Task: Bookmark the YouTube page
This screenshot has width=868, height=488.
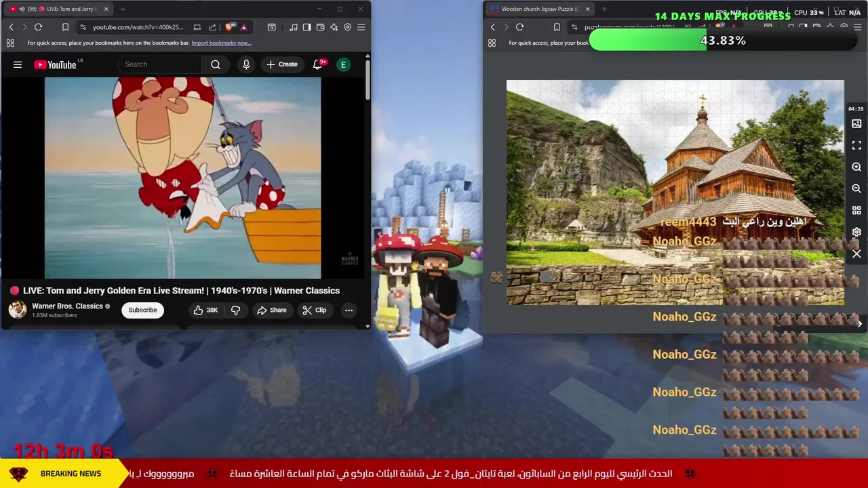Action: pos(65,27)
